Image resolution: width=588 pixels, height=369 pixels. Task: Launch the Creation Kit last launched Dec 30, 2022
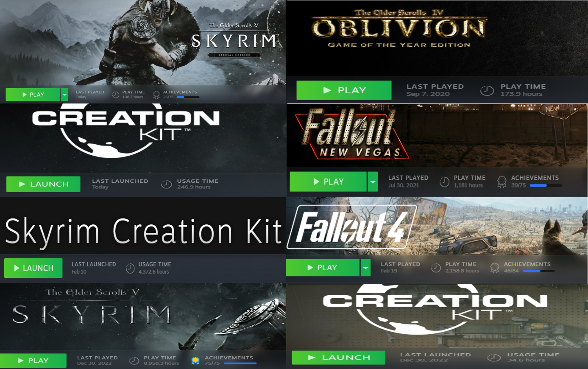[338, 358]
